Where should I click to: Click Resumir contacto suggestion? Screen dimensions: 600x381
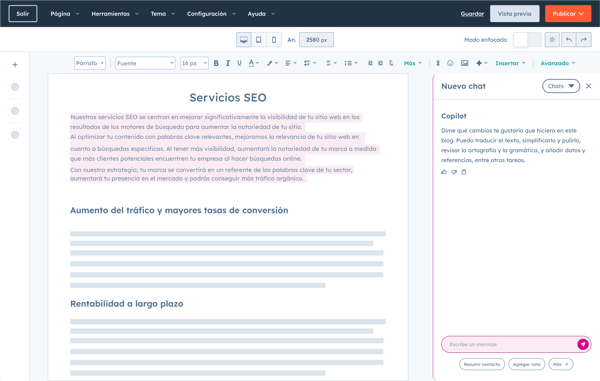(482, 364)
